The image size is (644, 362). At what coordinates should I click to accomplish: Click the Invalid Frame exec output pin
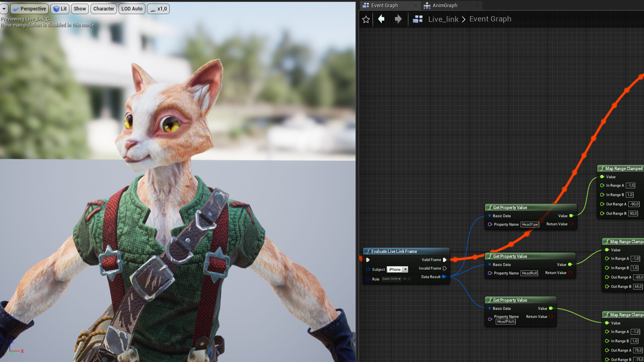click(445, 268)
